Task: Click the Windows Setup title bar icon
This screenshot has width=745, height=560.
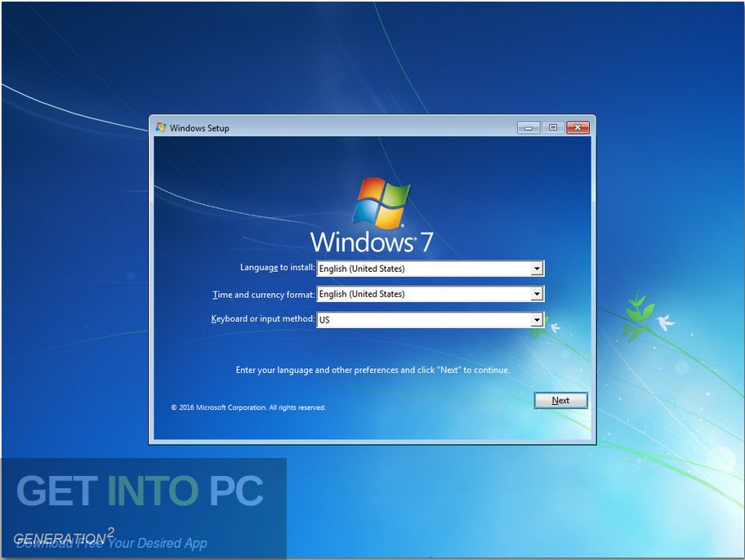Action: coord(161,127)
